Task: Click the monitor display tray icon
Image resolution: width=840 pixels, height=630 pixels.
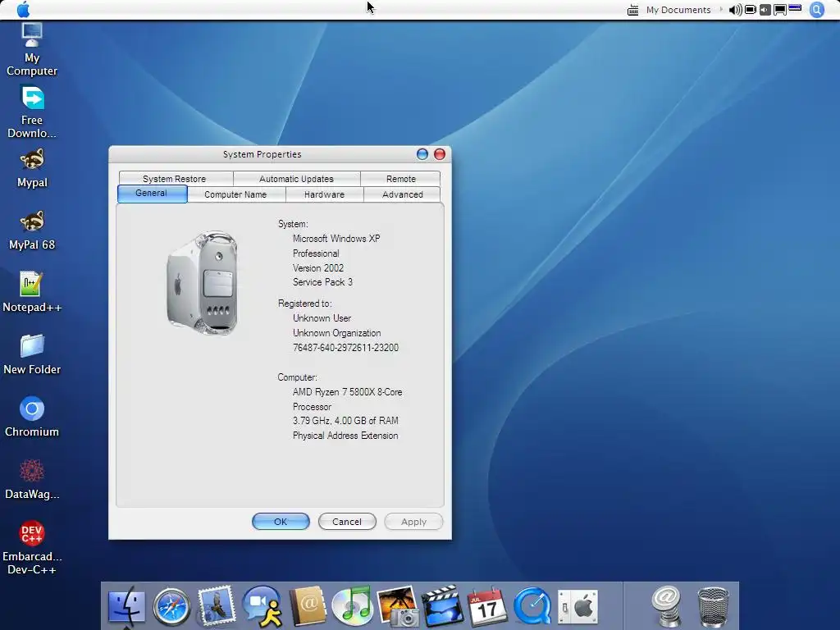Action: click(x=780, y=10)
